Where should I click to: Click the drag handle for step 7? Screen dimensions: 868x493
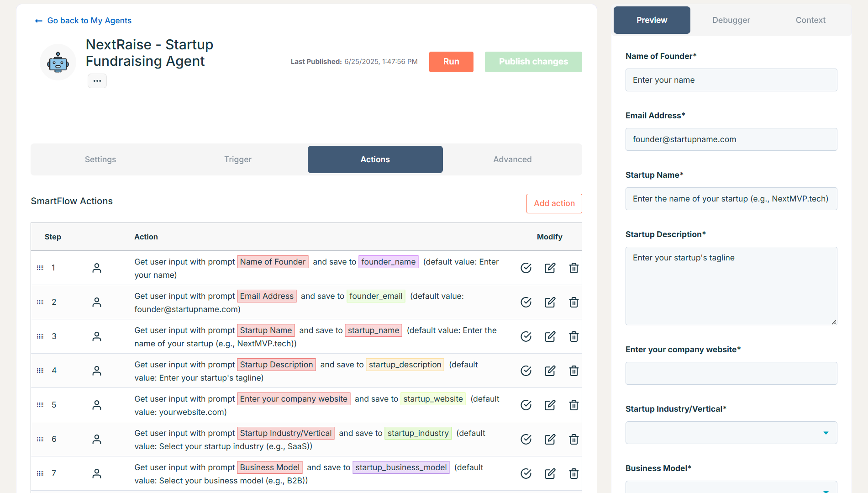pyautogui.click(x=40, y=473)
